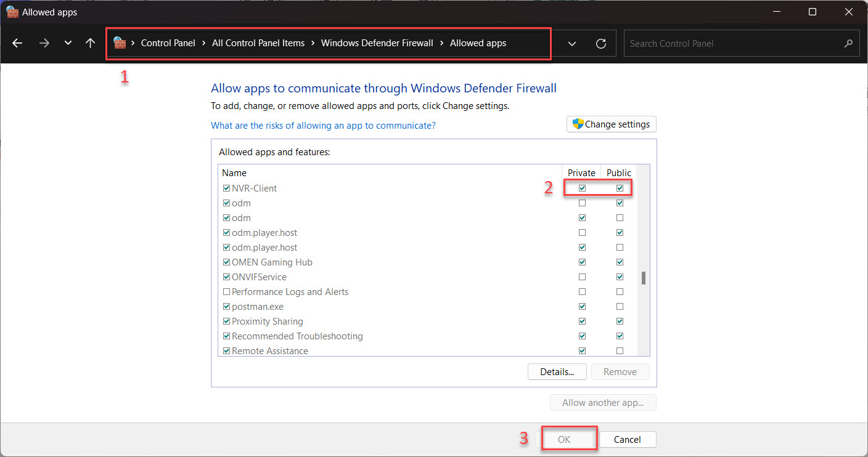
Task: Select the Proximity Sharing row text
Action: (268, 322)
